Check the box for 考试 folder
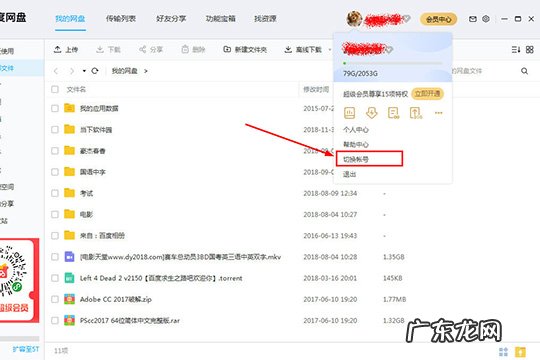The height and width of the screenshot is (360, 540). click(55, 193)
